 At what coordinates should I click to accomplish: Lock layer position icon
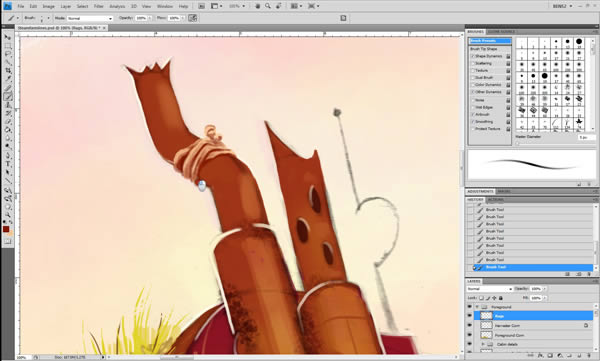click(494, 298)
